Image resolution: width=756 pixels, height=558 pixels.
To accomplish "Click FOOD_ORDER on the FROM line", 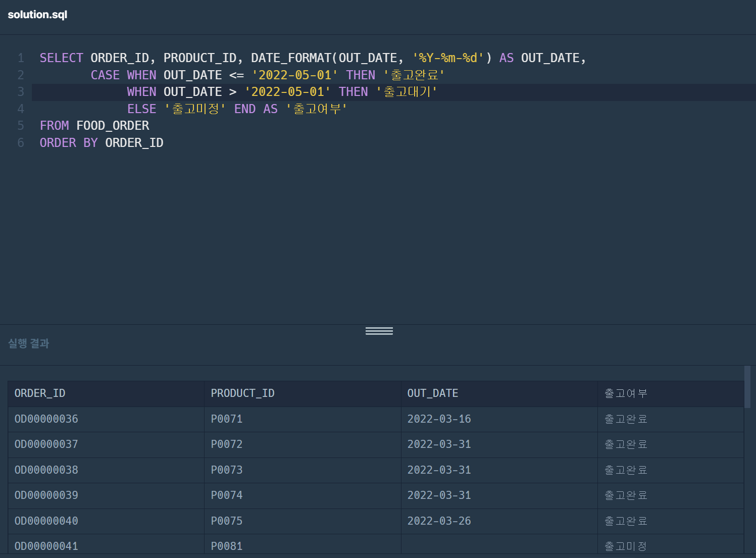I will click(113, 125).
